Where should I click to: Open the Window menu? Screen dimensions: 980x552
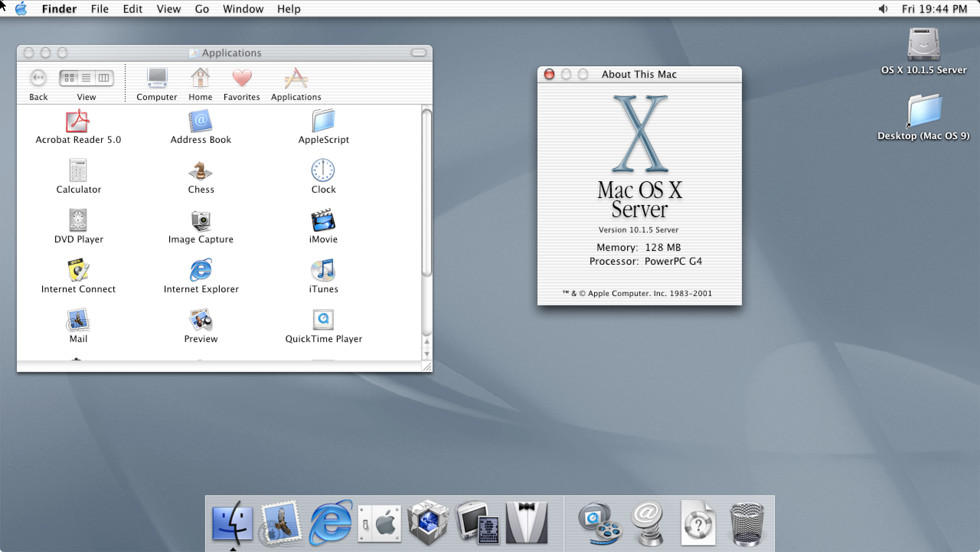point(243,8)
